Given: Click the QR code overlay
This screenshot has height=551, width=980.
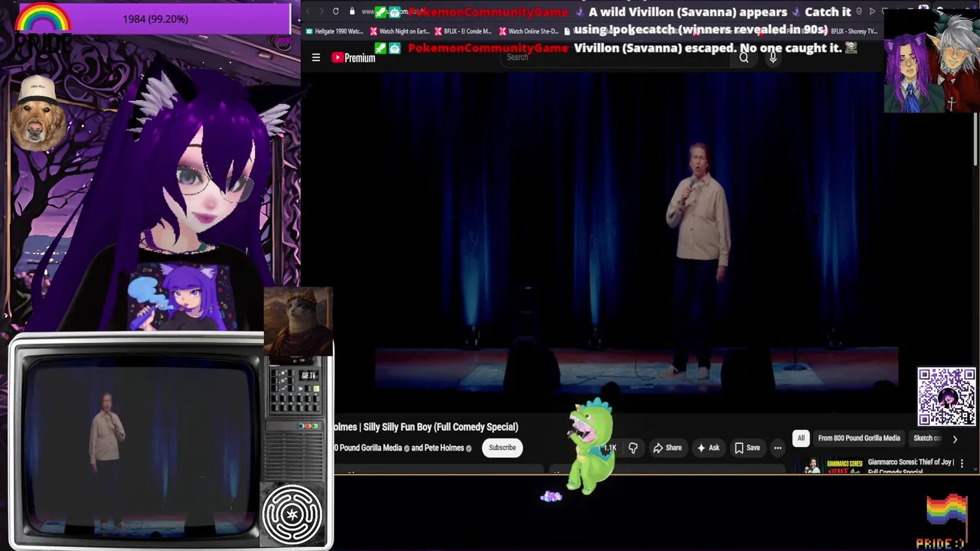Looking at the screenshot, I should click(946, 396).
